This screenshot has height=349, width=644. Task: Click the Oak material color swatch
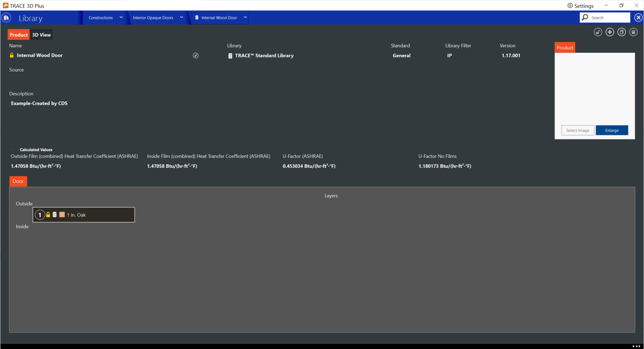point(62,215)
